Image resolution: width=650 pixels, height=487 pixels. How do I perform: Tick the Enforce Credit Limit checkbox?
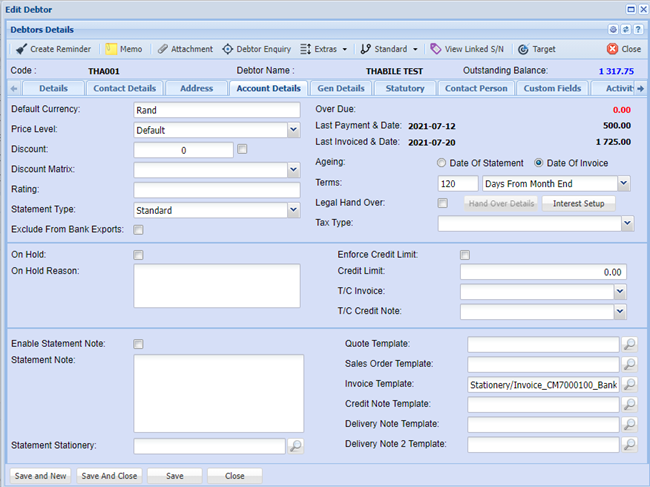(x=465, y=255)
